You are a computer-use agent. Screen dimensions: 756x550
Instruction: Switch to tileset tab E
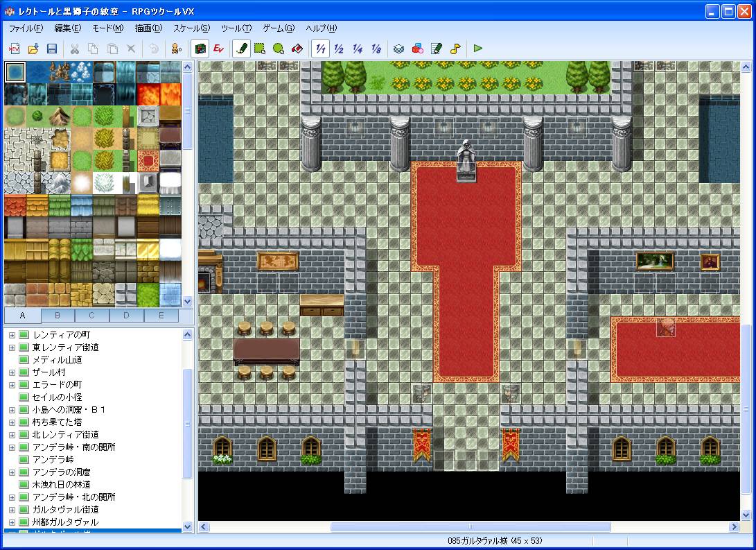161,316
